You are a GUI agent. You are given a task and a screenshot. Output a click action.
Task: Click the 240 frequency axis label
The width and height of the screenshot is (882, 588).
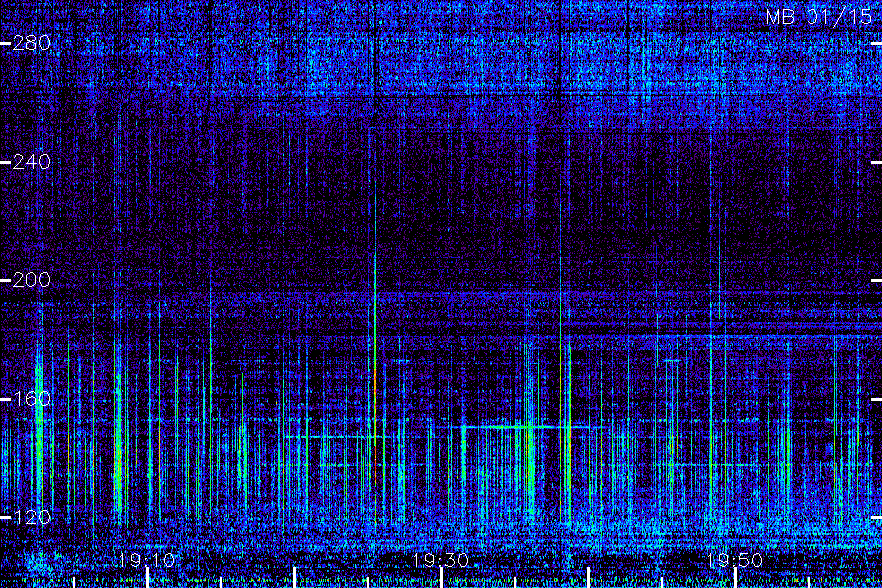(31, 162)
